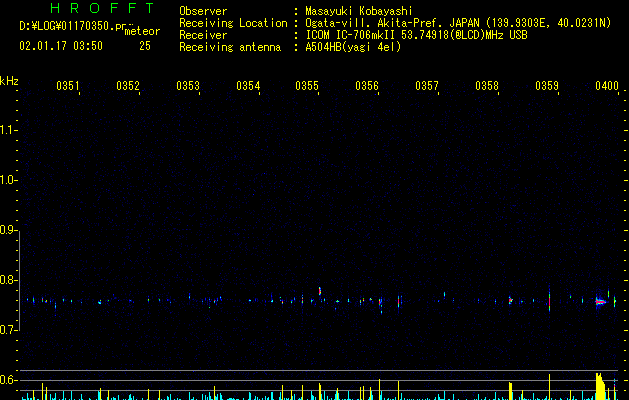Click the 0355 time marker
The image size is (629, 400).
307,85
